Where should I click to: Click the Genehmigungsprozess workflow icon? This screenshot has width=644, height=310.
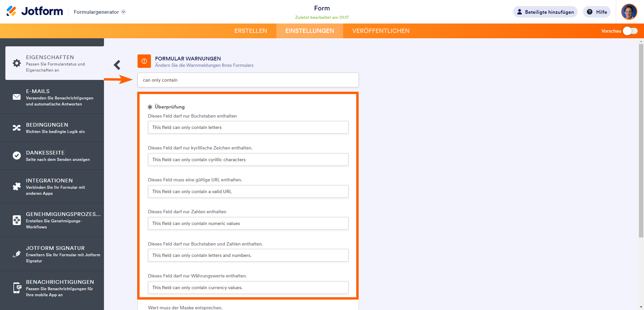coord(17,220)
